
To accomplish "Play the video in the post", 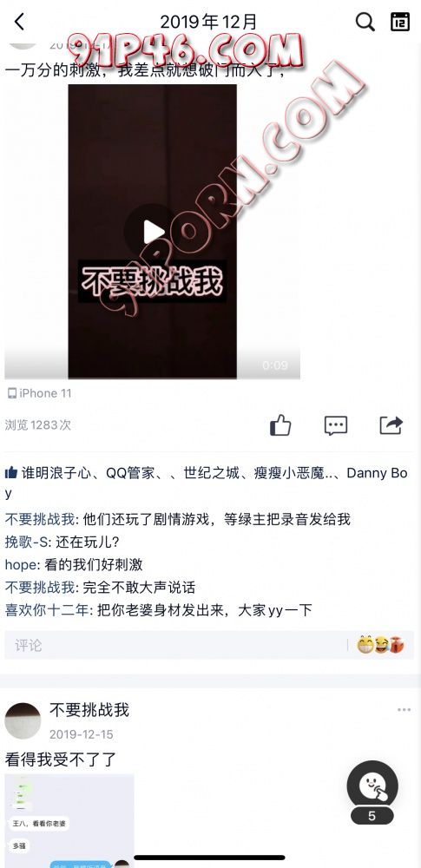I will (x=152, y=232).
